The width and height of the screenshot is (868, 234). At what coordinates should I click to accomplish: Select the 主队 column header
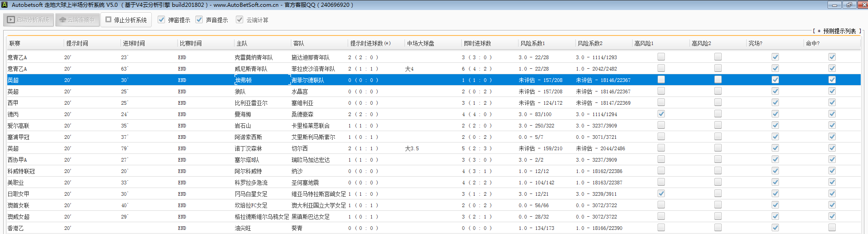[x=242, y=43]
